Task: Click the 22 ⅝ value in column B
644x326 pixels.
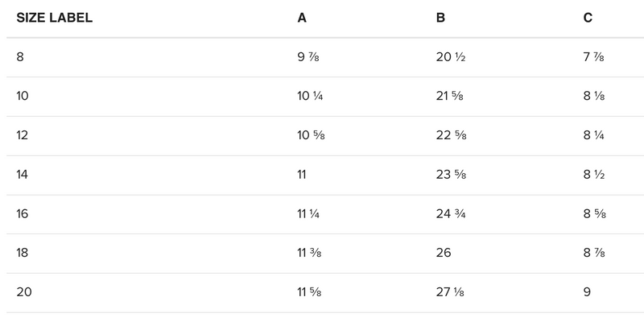Action: point(451,136)
